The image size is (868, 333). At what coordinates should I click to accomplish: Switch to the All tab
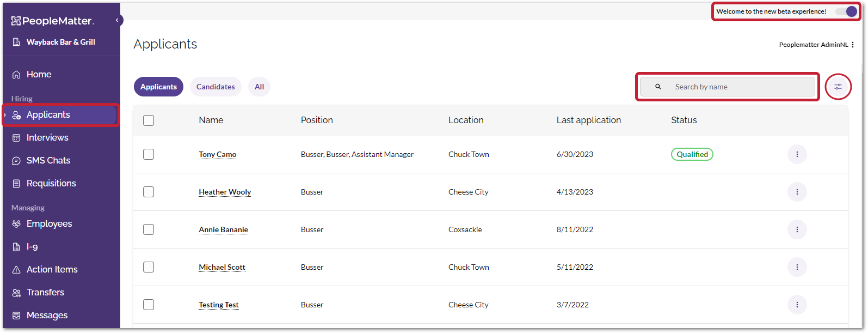click(259, 87)
